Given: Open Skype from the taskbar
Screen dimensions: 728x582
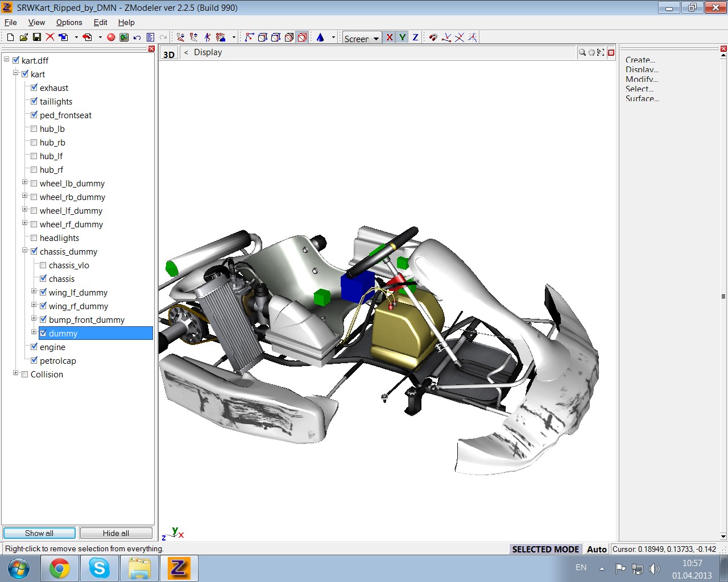Looking at the screenshot, I should pyautogui.click(x=100, y=568).
